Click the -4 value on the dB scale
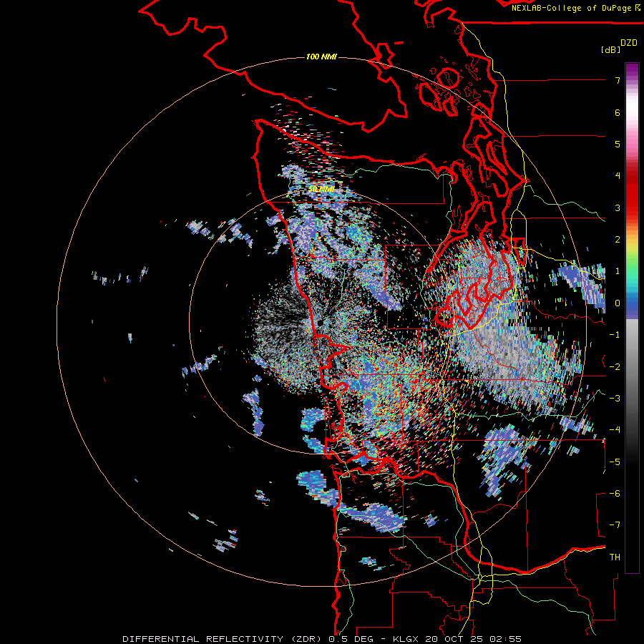 615,430
